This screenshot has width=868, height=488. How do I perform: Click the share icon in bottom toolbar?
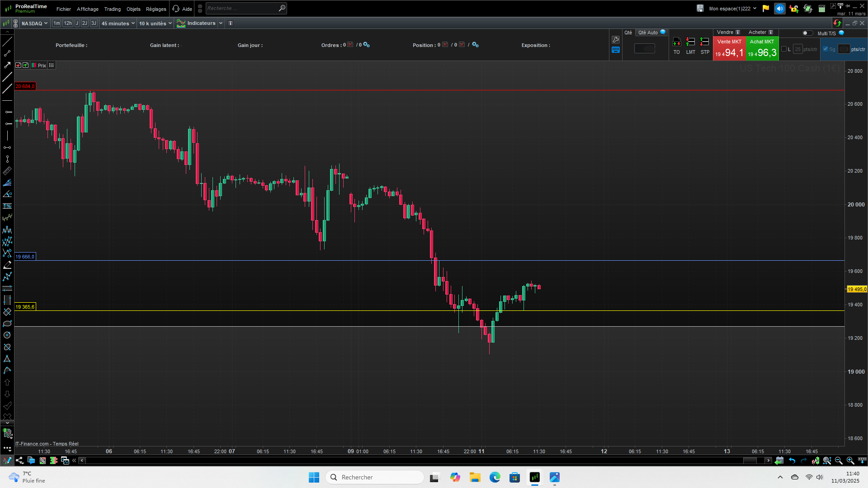tap(19, 460)
